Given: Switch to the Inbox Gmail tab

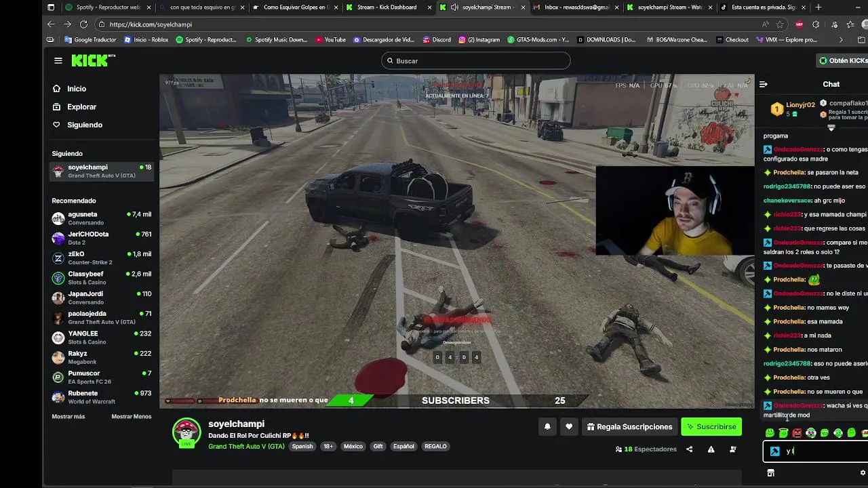Looking at the screenshot, I should [x=574, y=7].
